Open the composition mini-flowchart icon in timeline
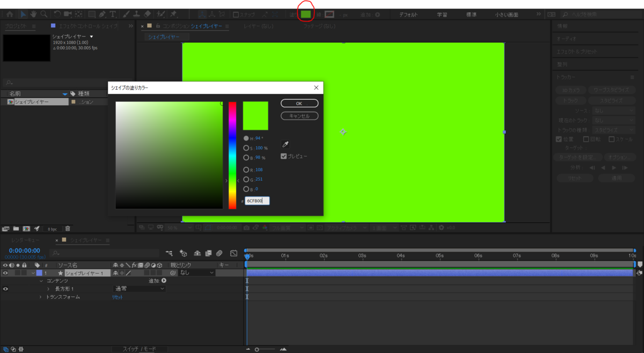Image resolution: width=644 pixels, height=353 pixels. [x=170, y=253]
